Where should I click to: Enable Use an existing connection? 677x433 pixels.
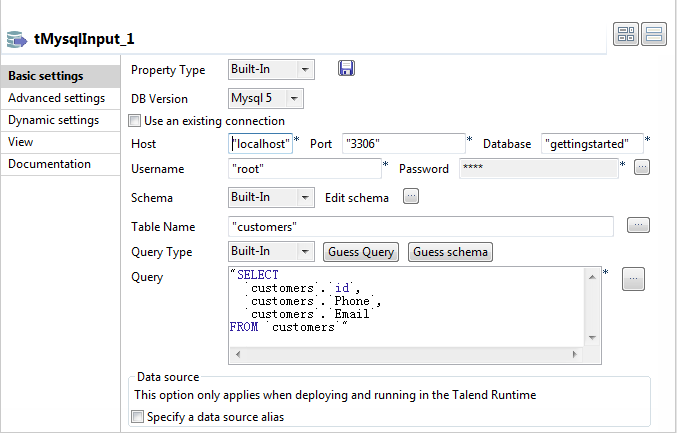point(136,121)
